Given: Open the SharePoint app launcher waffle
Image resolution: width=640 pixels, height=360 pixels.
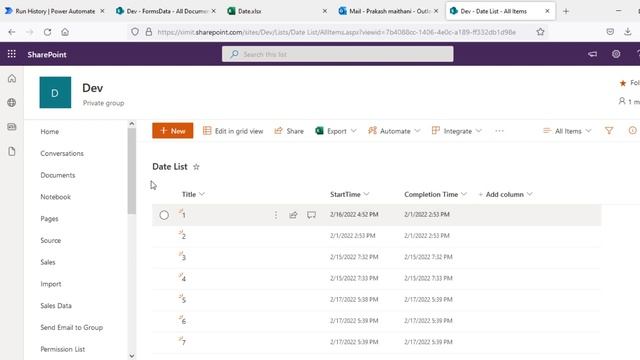Looking at the screenshot, I should coord(11,54).
